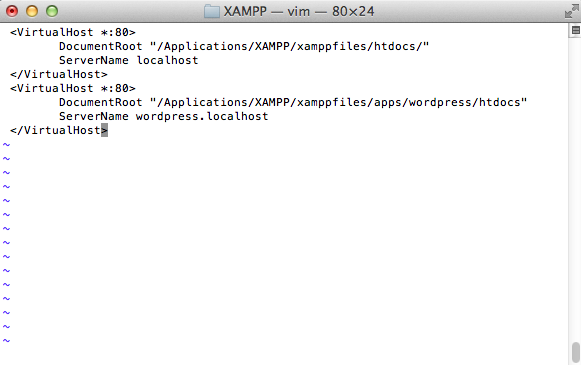Click on the first DocumentRoot htdocs path
This screenshot has height=365, width=581.
pyautogui.click(x=289, y=46)
